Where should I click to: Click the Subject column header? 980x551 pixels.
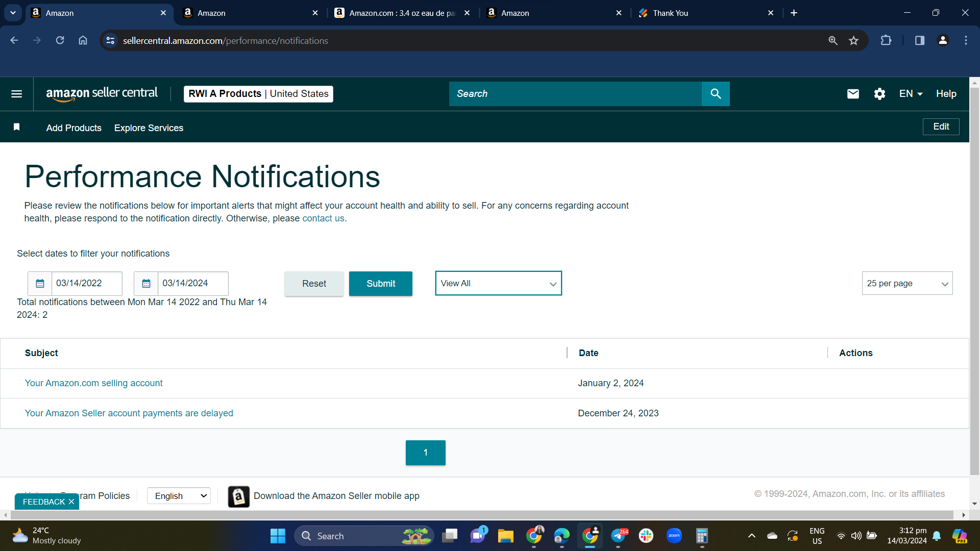pyautogui.click(x=41, y=353)
